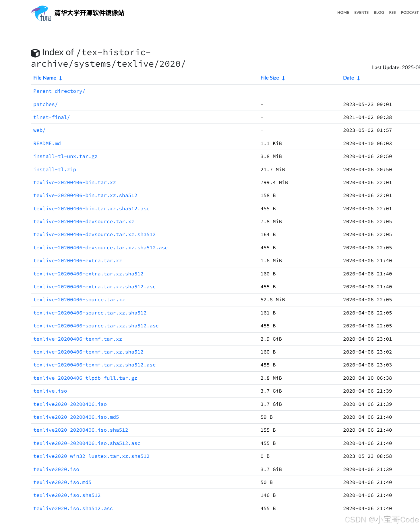Click the 799.4 MiB size cell

(274, 182)
